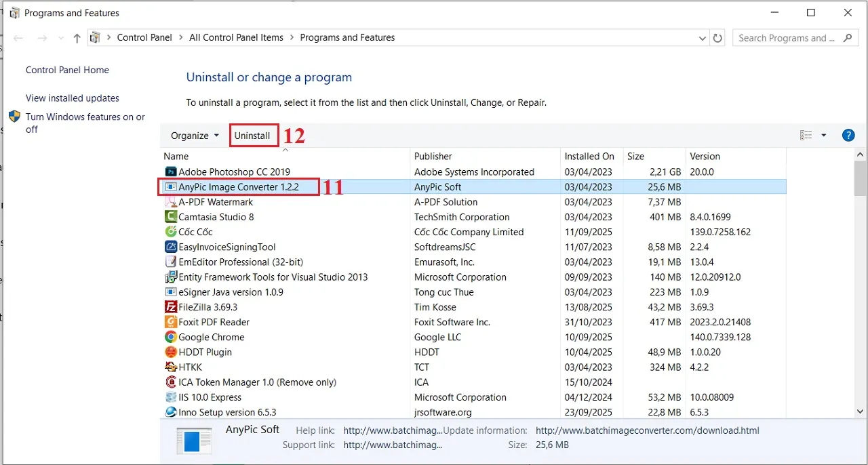Expand the view options dropdown arrow
The image size is (868, 465).
[824, 136]
